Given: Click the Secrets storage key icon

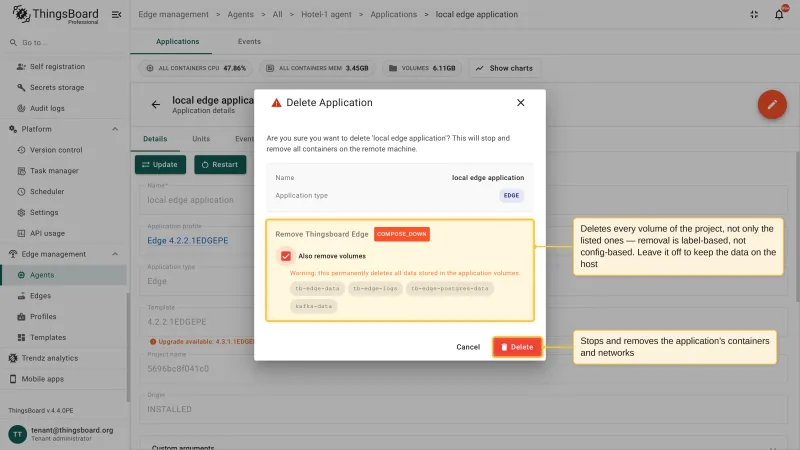Looking at the screenshot, I should [x=21, y=87].
